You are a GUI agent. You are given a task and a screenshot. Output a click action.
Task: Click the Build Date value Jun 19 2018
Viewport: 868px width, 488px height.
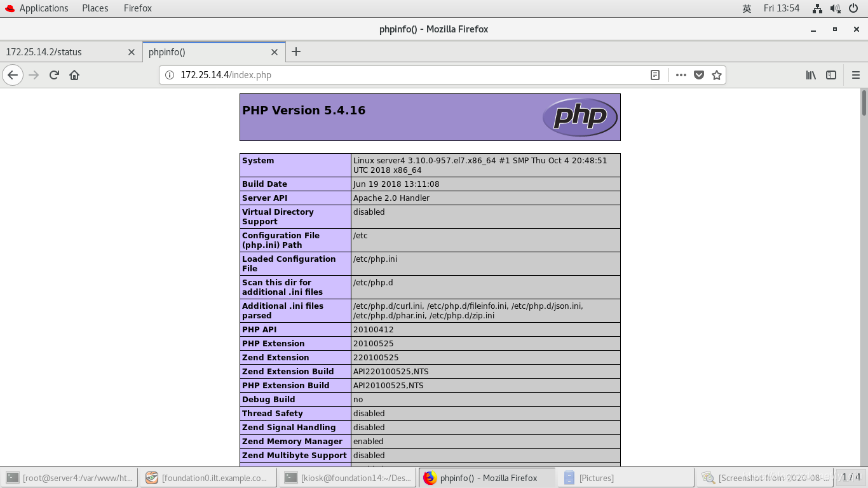coord(396,184)
